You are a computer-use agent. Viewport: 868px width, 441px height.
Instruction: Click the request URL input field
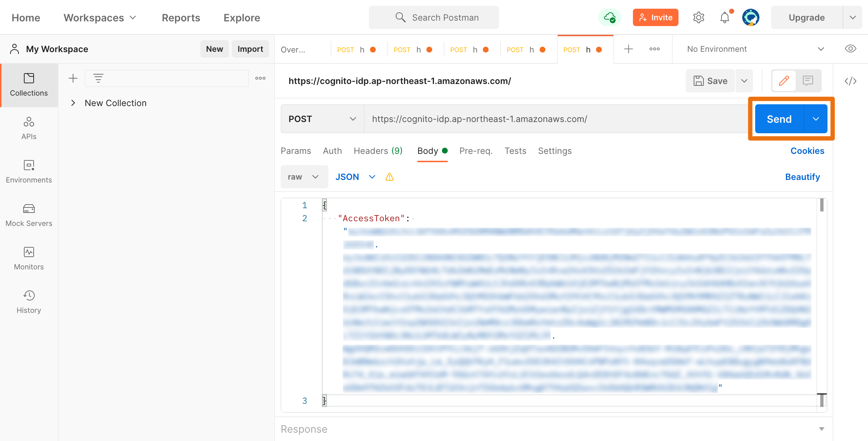(557, 119)
